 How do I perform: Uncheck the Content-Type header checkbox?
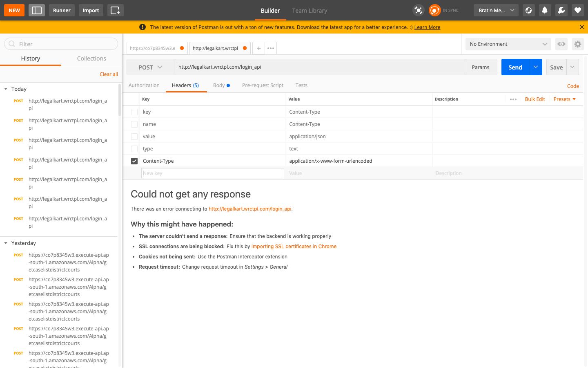(134, 161)
